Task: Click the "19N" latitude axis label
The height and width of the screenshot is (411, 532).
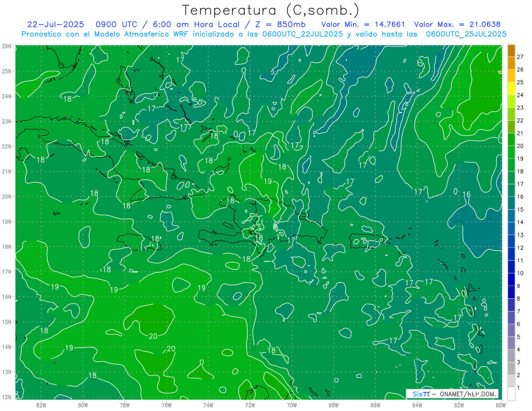Action: 6,221
